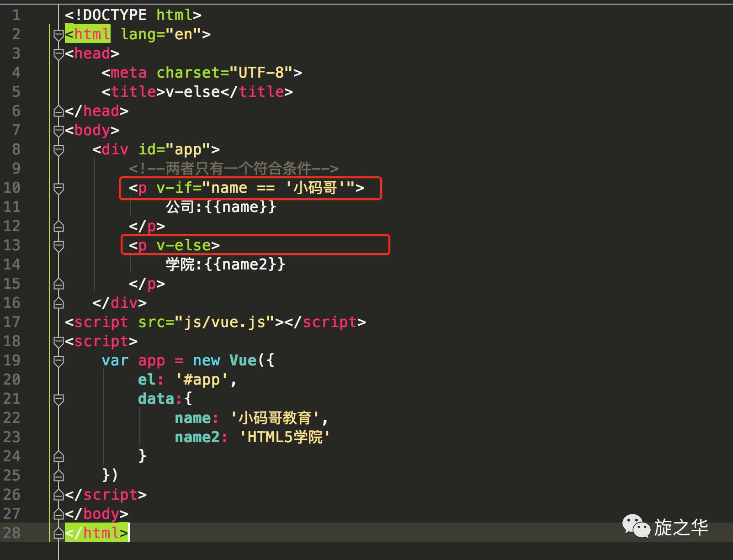Click the fold-end marker on line 12

[58, 226]
